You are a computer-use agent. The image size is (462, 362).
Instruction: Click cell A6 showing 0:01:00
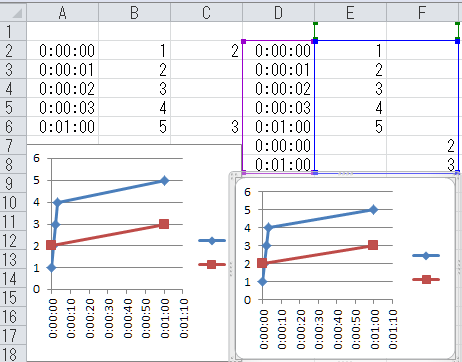[x=63, y=126]
